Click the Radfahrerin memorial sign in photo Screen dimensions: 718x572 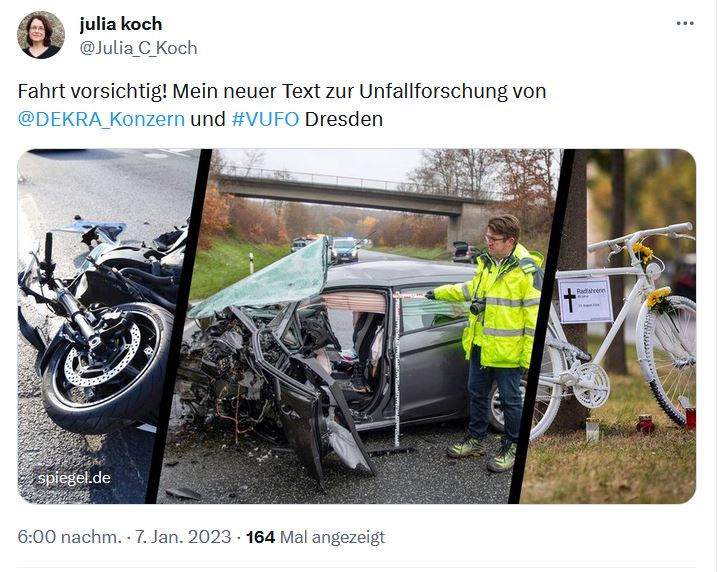585,300
